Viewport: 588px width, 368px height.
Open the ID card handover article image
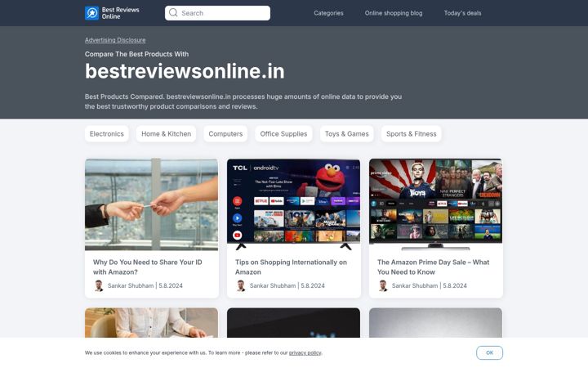(152, 204)
